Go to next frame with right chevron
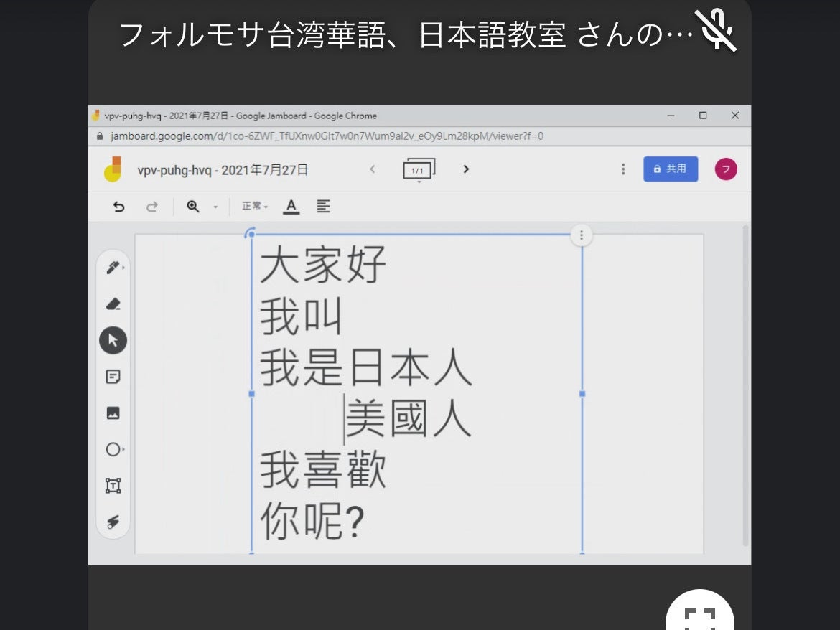This screenshot has width=840, height=630. (466, 169)
